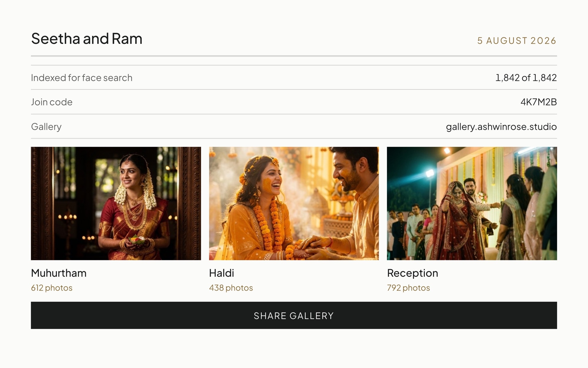The width and height of the screenshot is (588, 368).
Task: Click the Join code label
Action: [x=52, y=102]
